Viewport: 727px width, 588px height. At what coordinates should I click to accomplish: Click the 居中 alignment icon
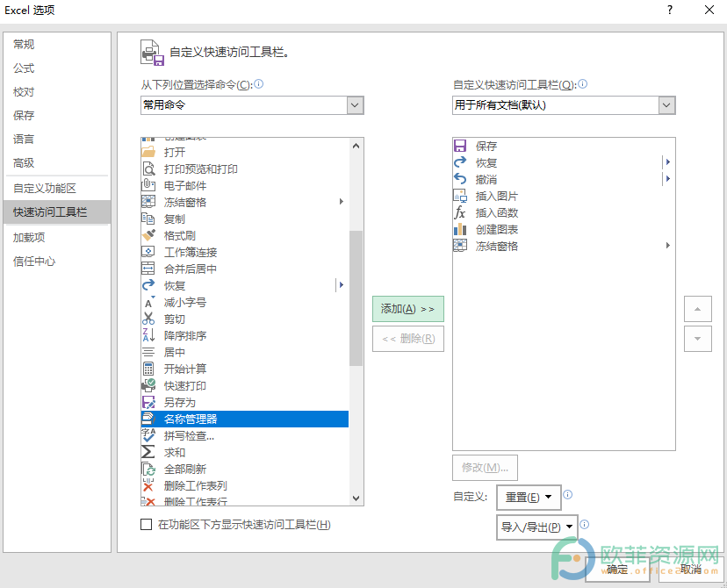[148, 352]
